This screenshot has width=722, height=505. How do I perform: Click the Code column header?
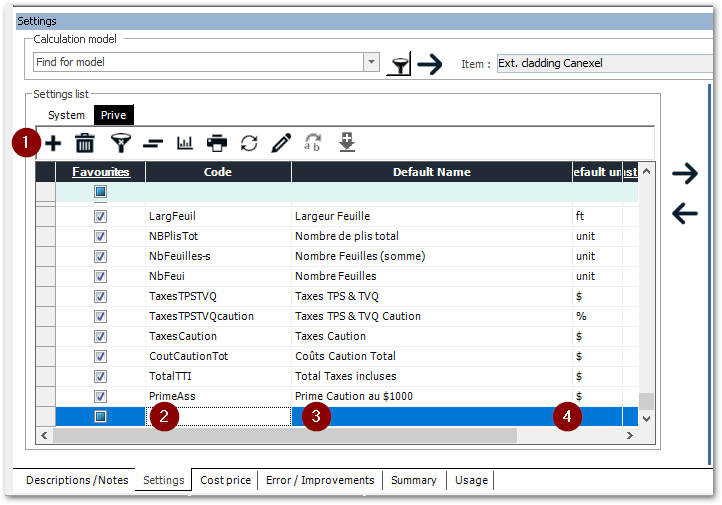(x=218, y=172)
